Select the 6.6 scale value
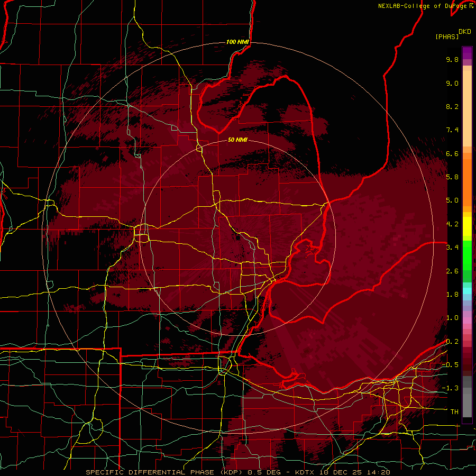This screenshot has width=476, height=476. (452, 153)
